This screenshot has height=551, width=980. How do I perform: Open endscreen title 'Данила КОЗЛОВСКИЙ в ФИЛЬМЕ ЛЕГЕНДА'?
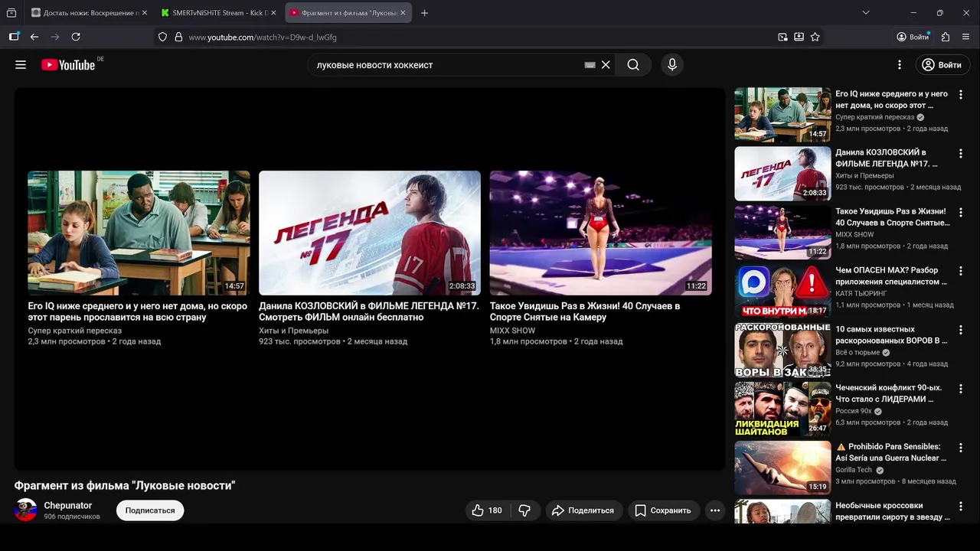pyautogui.click(x=369, y=311)
